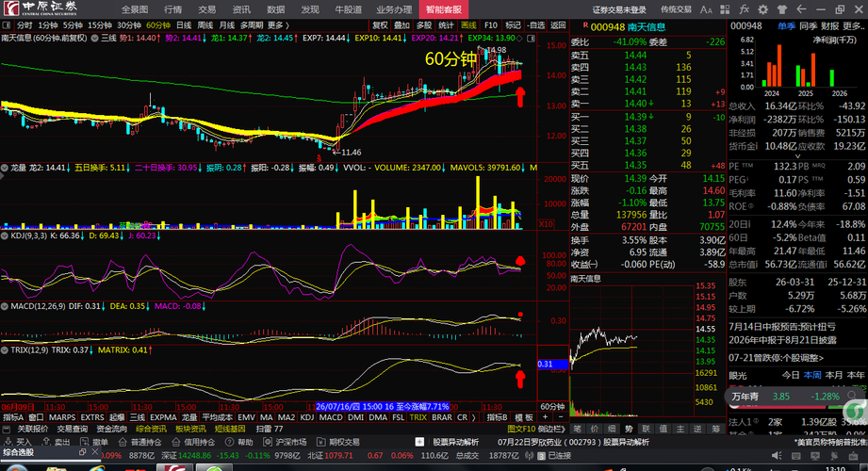
Task: Zoom in chart with the + button
Action: coord(545,416)
